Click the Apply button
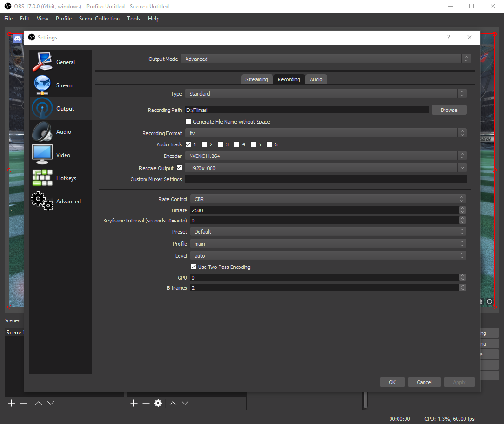This screenshot has height=424, width=504. [x=459, y=382]
